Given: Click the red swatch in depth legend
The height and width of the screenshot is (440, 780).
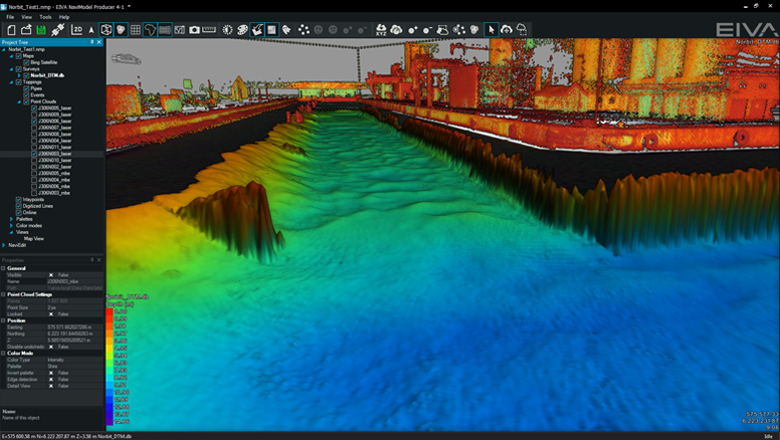Looking at the screenshot, I should click(x=109, y=312).
